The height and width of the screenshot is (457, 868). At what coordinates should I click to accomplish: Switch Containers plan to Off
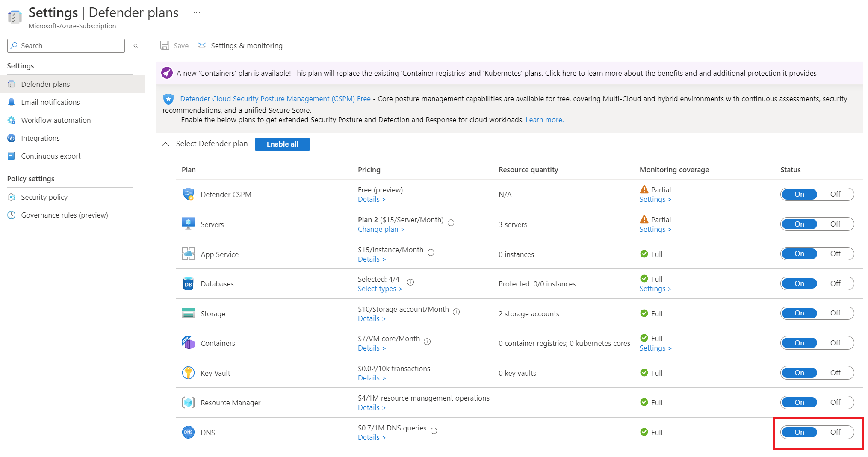[x=835, y=343]
